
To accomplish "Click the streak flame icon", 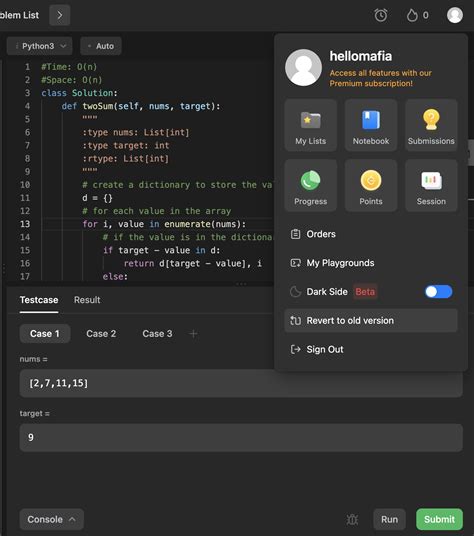I will point(412,15).
